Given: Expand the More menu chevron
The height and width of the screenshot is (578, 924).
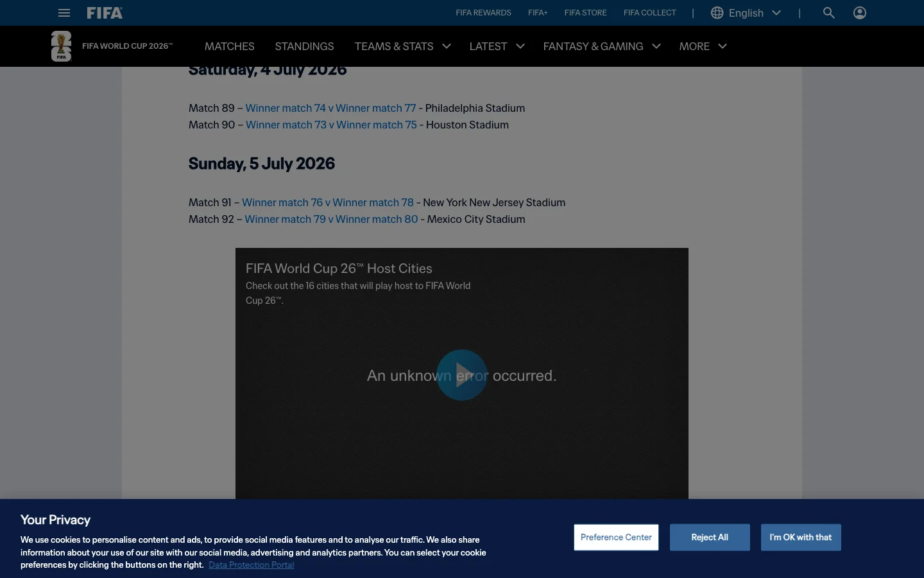Looking at the screenshot, I should click(723, 46).
